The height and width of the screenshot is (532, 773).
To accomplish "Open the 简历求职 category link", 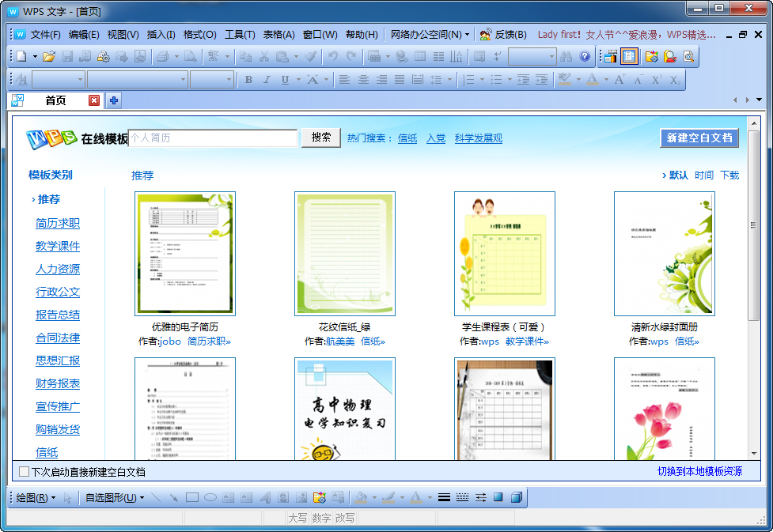I will [x=58, y=223].
